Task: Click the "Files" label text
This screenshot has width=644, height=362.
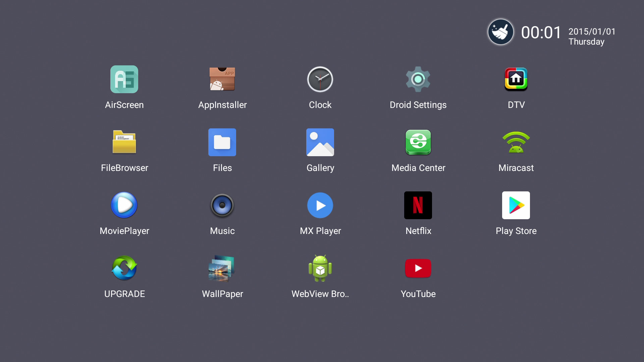Action: (222, 168)
